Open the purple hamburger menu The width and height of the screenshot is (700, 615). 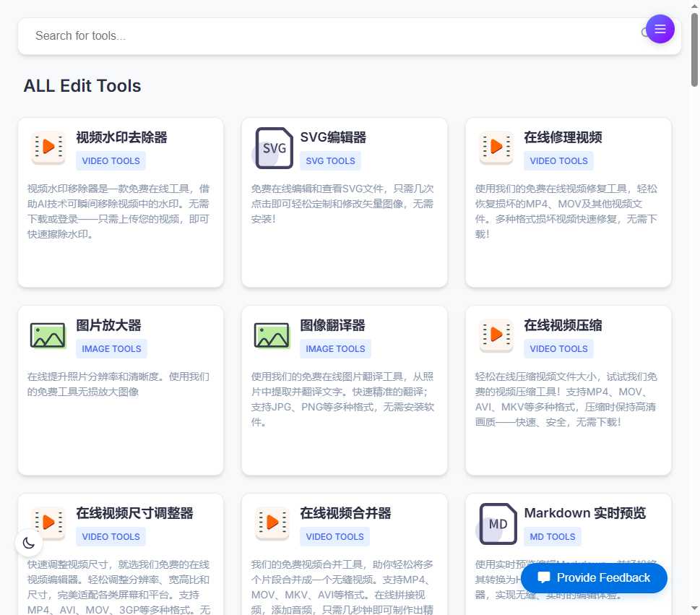[660, 29]
